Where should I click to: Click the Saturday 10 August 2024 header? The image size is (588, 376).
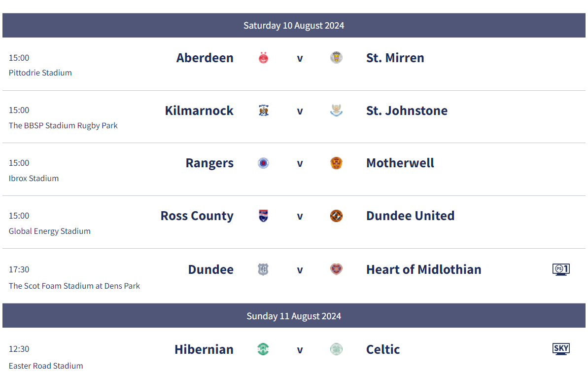click(294, 25)
